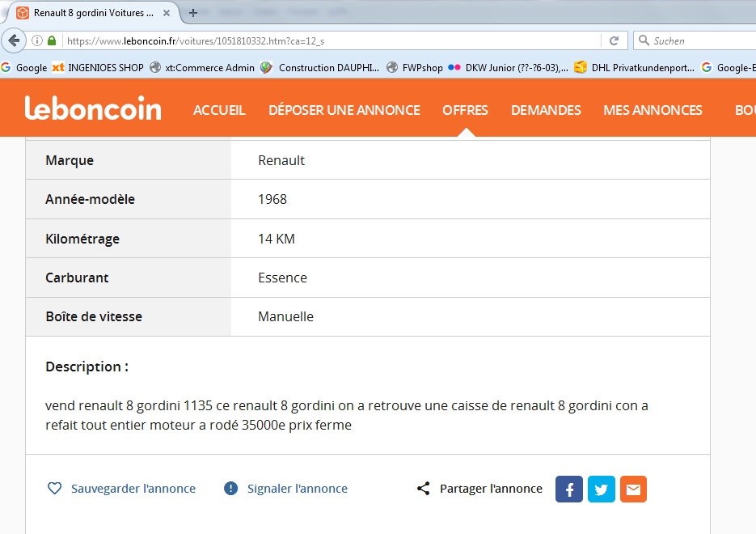Open the DEMANDES menu item
The width and height of the screenshot is (756, 534).
(x=546, y=110)
